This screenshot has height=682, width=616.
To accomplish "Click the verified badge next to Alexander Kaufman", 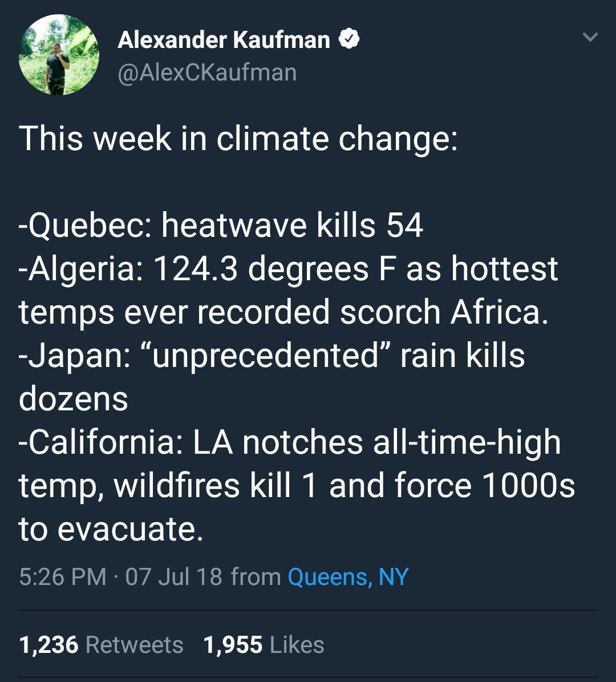I will (349, 40).
